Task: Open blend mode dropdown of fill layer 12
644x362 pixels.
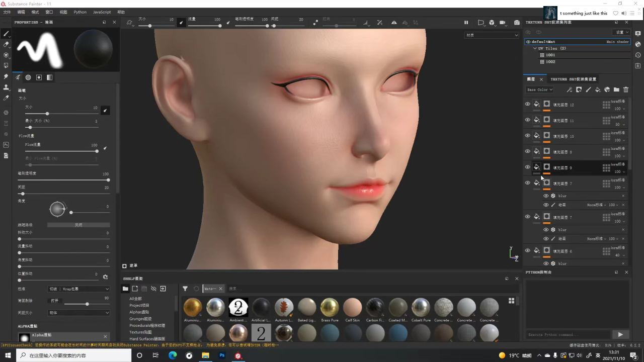Action: point(618,102)
